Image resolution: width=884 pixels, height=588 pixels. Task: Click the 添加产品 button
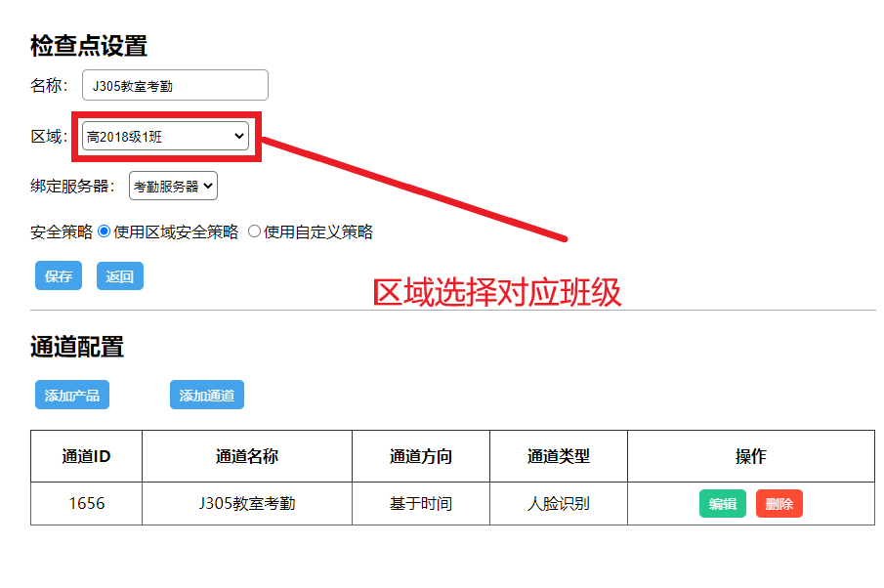[72, 396]
